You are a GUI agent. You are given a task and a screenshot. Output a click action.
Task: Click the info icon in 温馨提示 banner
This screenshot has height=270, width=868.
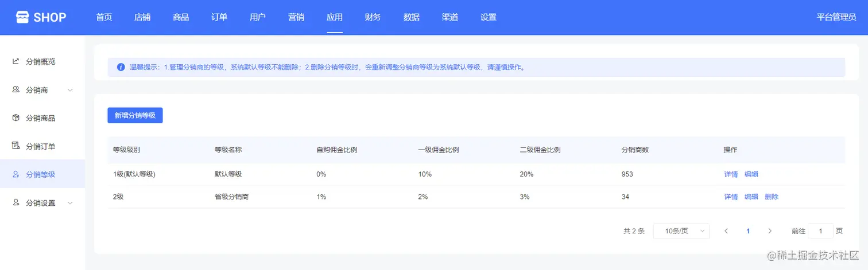click(x=121, y=67)
